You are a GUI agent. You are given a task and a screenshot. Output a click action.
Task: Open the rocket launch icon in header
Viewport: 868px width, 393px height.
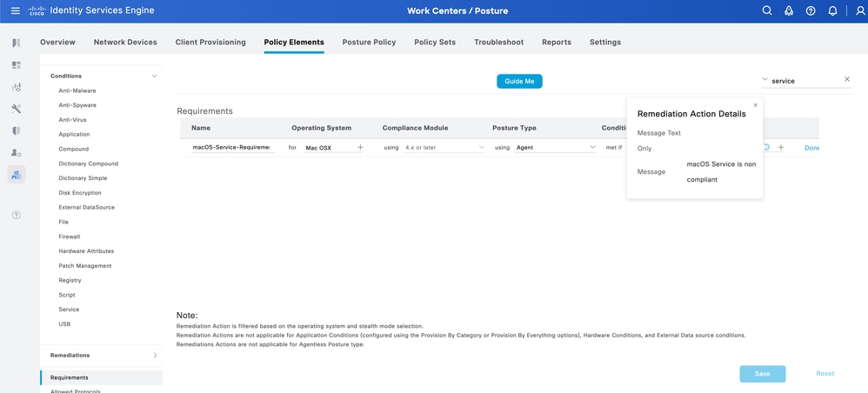[x=789, y=10]
